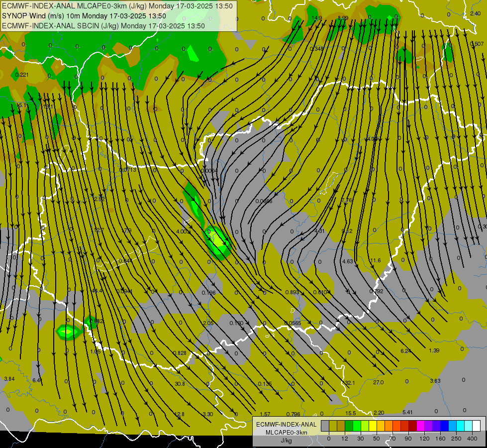Click the map value 17.9
Screen dimensions: 487x448
point(126,230)
